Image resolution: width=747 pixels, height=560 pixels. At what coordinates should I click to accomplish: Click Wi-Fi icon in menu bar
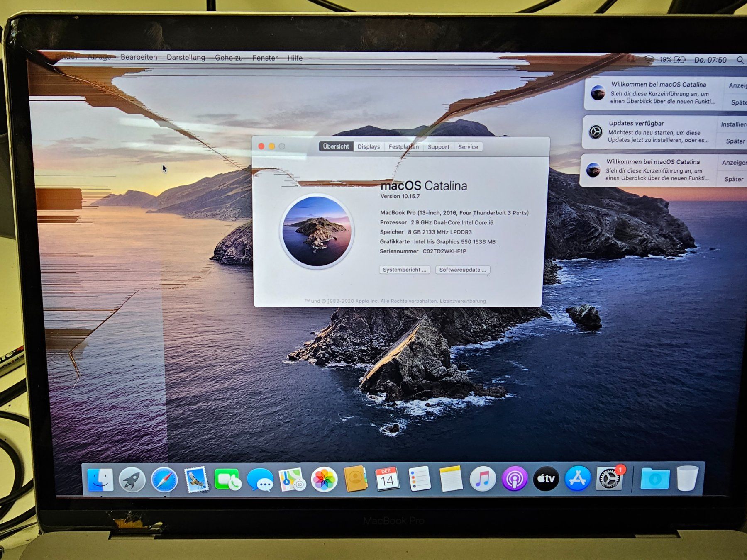(649, 60)
